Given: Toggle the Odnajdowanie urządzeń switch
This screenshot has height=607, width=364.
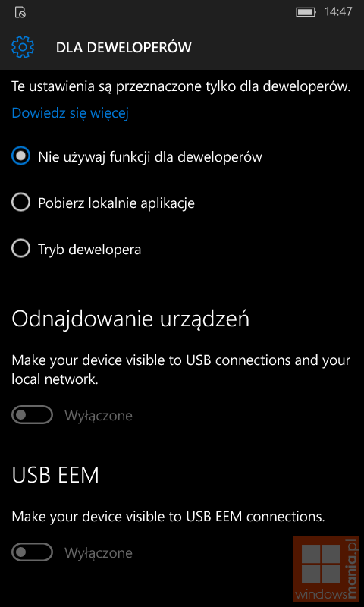Looking at the screenshot, I should [x=32, y=415].
